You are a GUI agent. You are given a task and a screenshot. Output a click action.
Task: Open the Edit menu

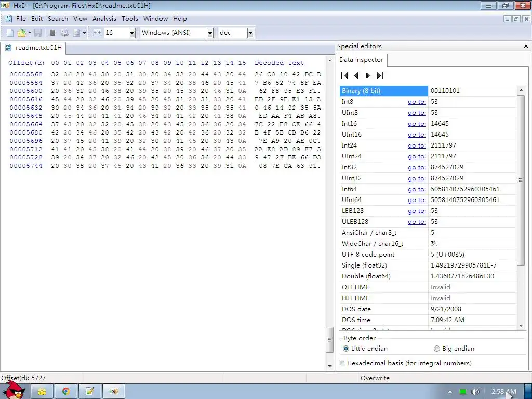(37, 19)
